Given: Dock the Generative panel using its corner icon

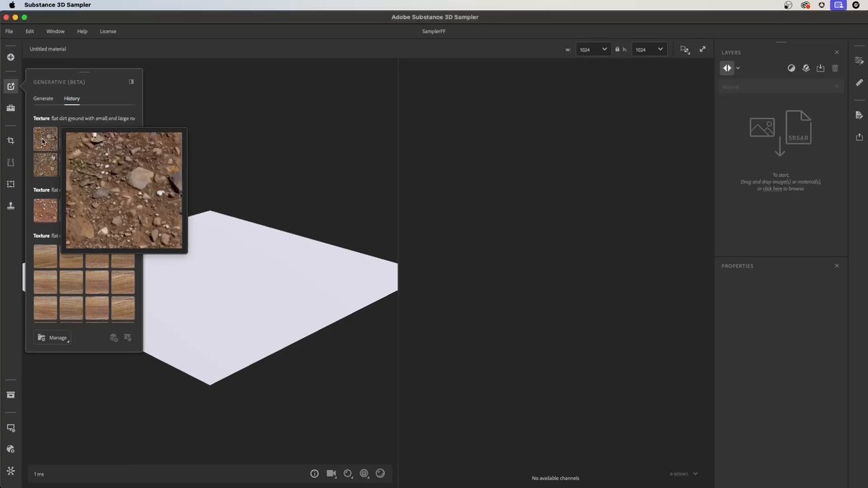Looking at the screenshot, I should coord(131,82).
